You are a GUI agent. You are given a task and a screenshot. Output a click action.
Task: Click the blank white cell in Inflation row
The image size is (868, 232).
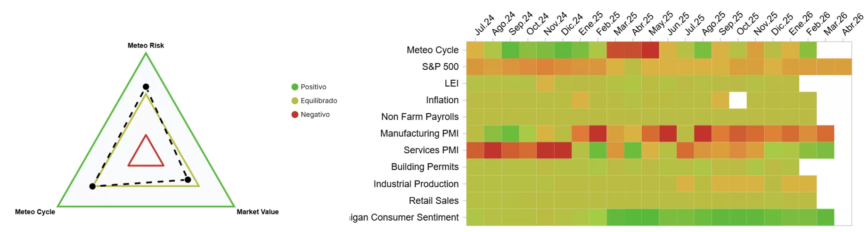click(737, 100)
